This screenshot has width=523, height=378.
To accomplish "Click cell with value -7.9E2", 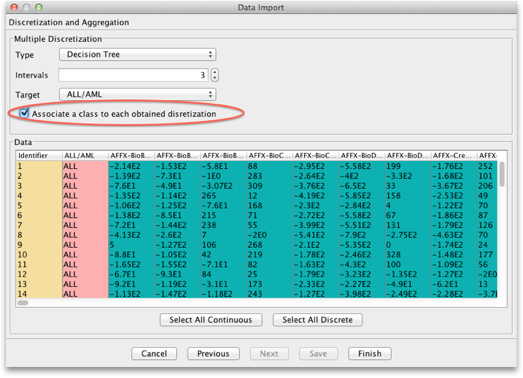I will [x=362, y=235].
